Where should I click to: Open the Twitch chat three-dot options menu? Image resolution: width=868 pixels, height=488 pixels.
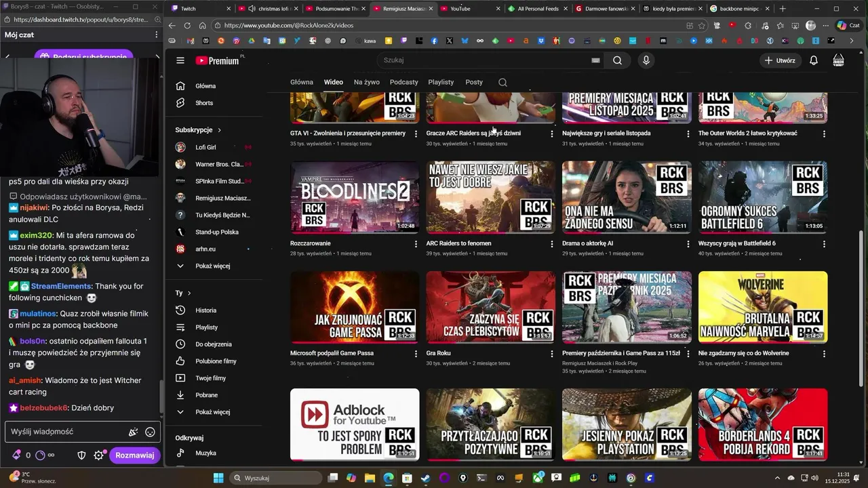pyautogui.click(x=156, y=35)
